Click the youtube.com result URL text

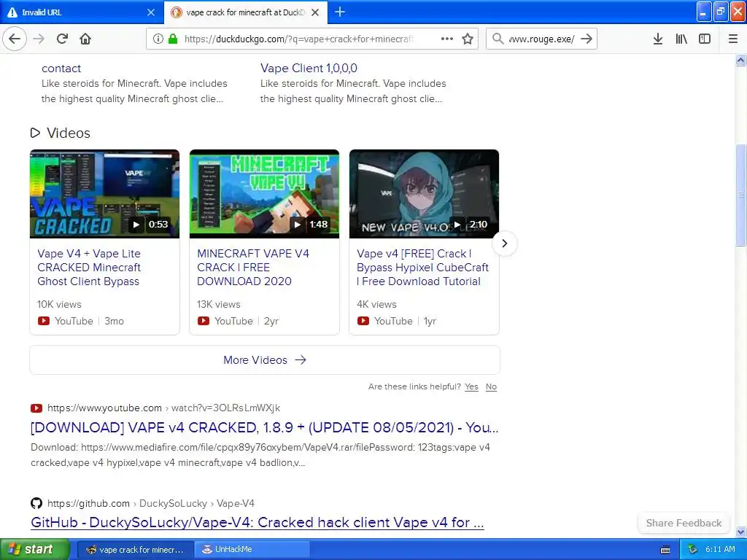pyautogui.click(x=163, y=408)
